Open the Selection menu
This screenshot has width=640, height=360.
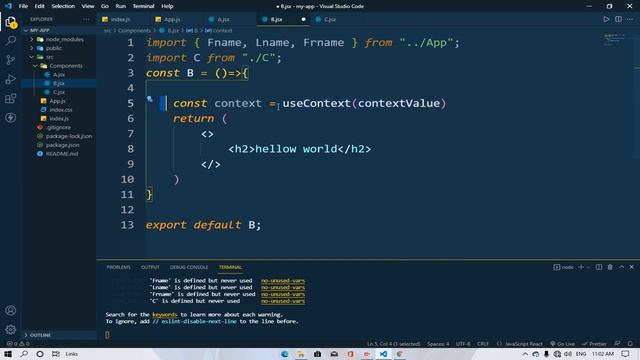point(63,6)
